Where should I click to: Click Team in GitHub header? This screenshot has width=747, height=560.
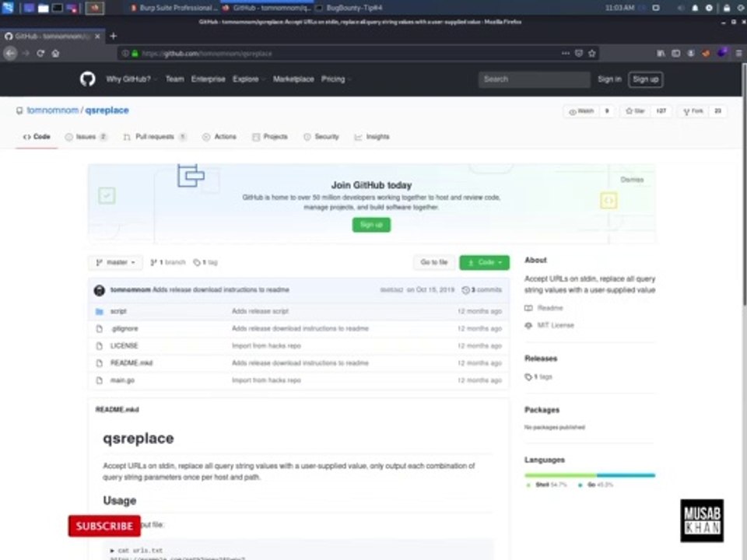(x=175, y=79)
